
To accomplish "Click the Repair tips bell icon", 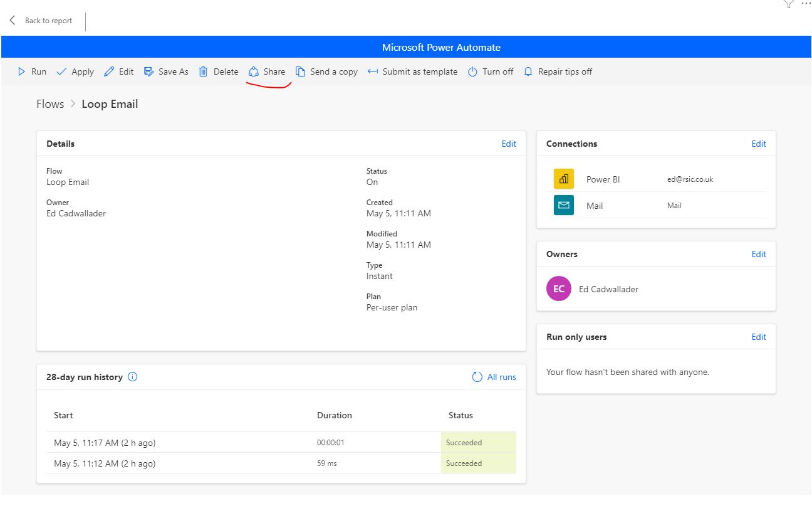I will point(528,71).
